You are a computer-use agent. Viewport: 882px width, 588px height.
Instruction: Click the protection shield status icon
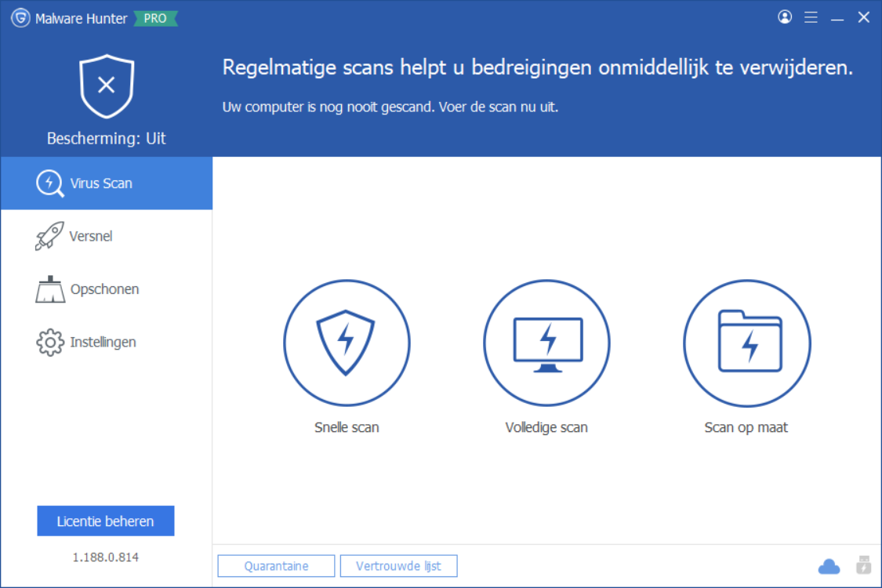(107, 86)
